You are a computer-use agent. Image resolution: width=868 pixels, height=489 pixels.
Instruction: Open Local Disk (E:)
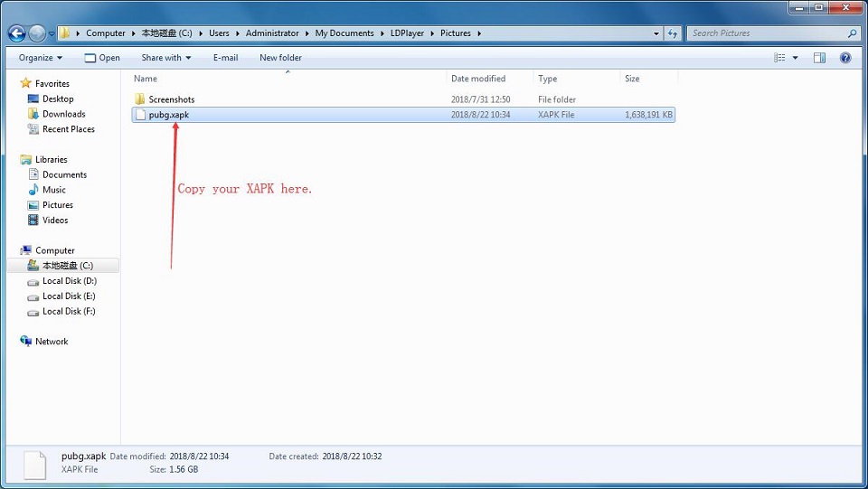point(70,296)
